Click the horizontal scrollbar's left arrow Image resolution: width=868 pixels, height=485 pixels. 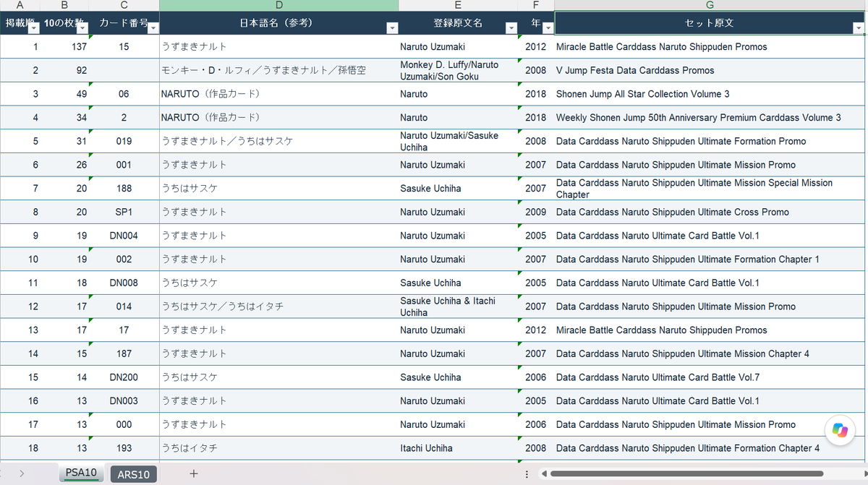click(x=545, y=474)
